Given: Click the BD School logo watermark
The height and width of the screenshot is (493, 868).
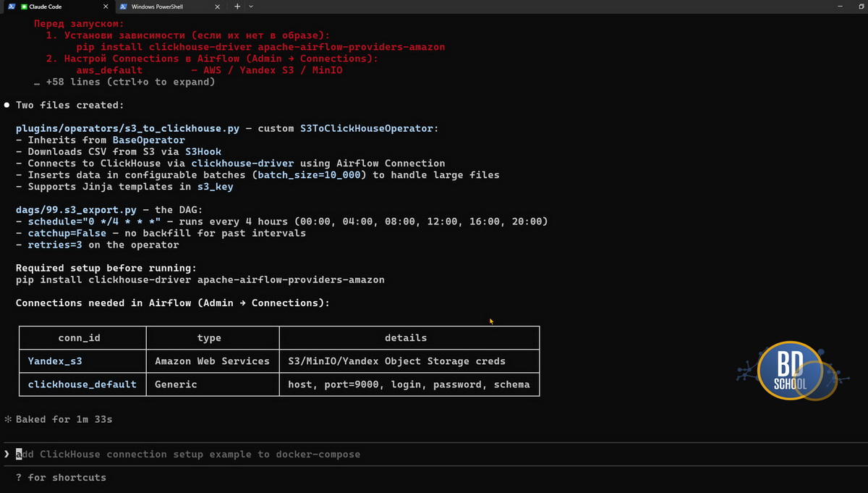Looking at the screenshot, I should pyautogui.click(x=789, y=371).
